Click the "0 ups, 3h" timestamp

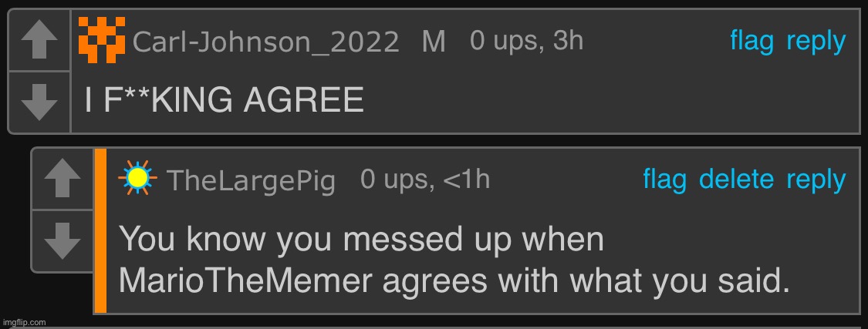526,41
